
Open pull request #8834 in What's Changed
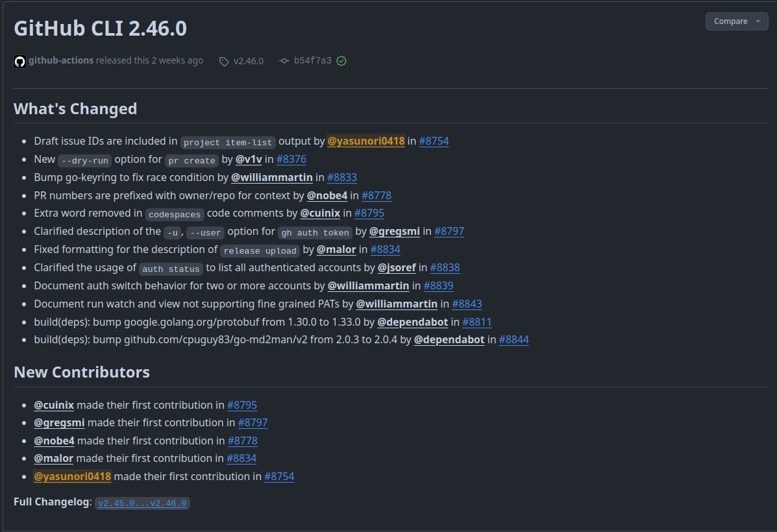point(386,250)
